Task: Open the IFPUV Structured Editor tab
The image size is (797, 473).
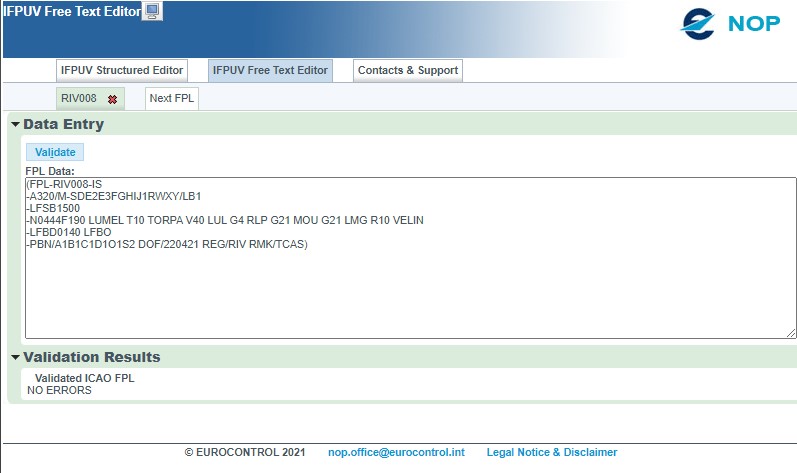Action: tap(122, 70)
